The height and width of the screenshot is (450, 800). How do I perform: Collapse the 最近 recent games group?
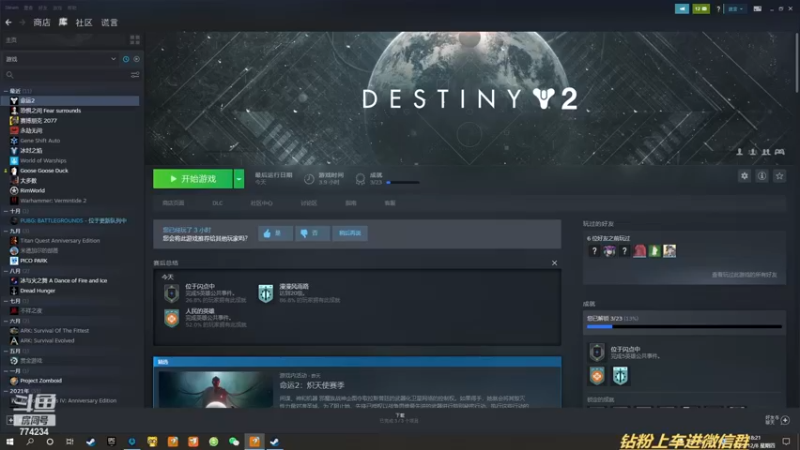6,91
